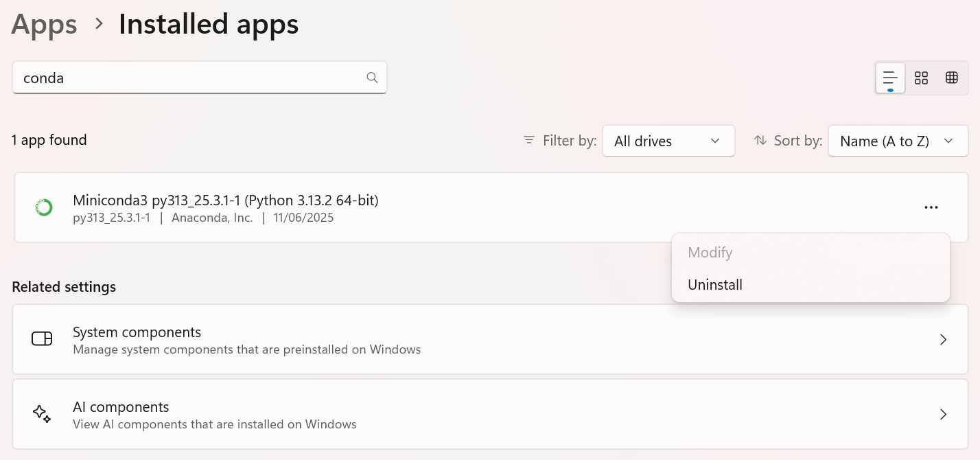980x460 pixels.
Task: Switch to grid view layout
Action: [921, 78]
